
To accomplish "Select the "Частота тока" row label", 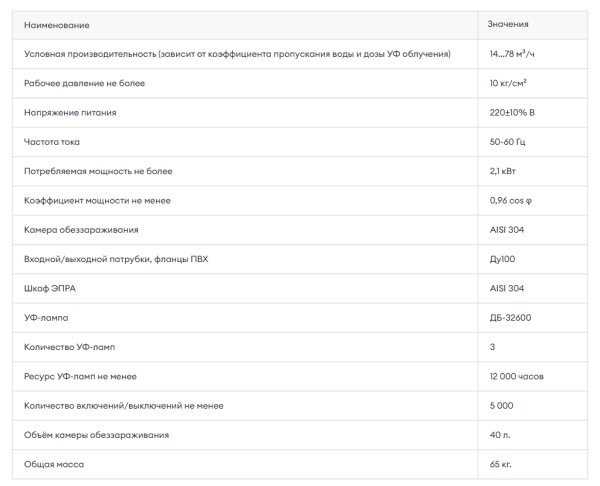I will pyautogui.click(x=52, y=142).
